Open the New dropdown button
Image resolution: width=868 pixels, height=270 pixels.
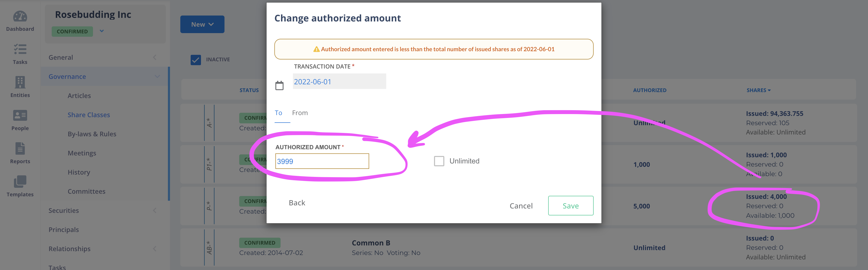point(202,24)
